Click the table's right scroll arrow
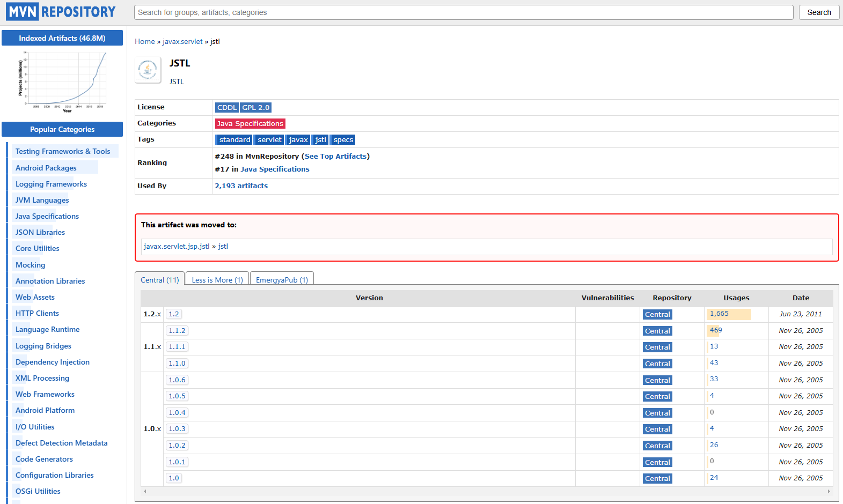 tap(829, 491)
